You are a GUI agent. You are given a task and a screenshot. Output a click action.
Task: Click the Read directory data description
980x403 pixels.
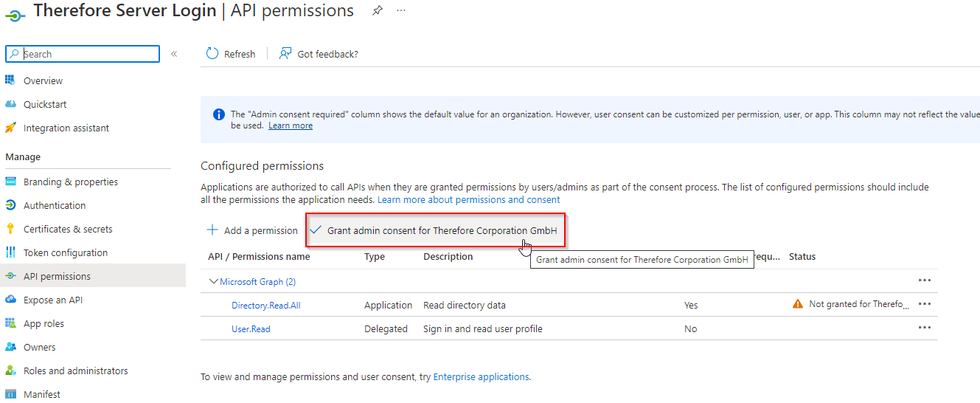(465, 305)
